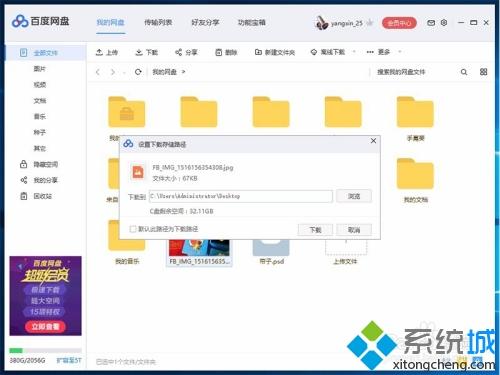The height and width of the screenshot is (375, 500).
Task: Click the 380G/2056G storage usage bar
Action: [45, 350]
